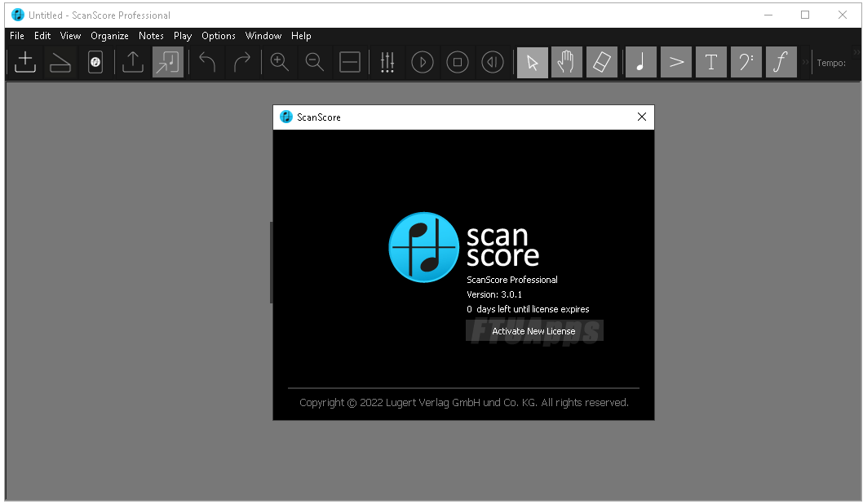Select the hand pan tool
Screen dimensions: 863x504
(566, 62)
